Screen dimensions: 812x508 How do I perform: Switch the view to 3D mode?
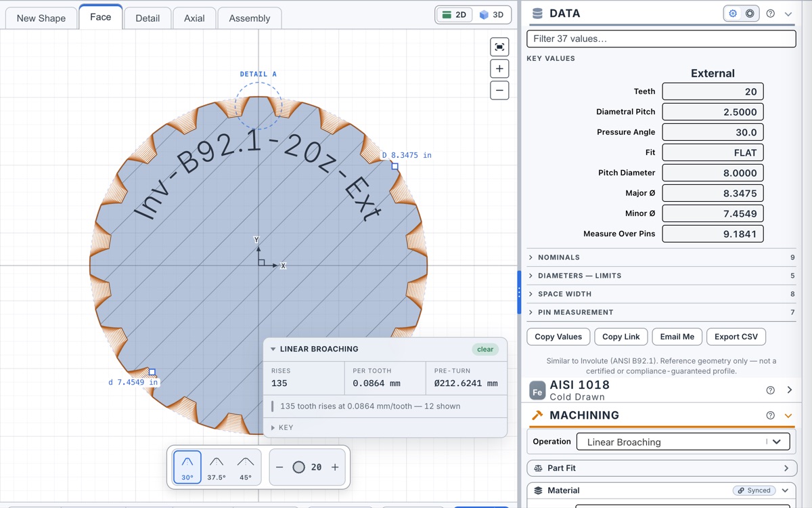point(491,14)
